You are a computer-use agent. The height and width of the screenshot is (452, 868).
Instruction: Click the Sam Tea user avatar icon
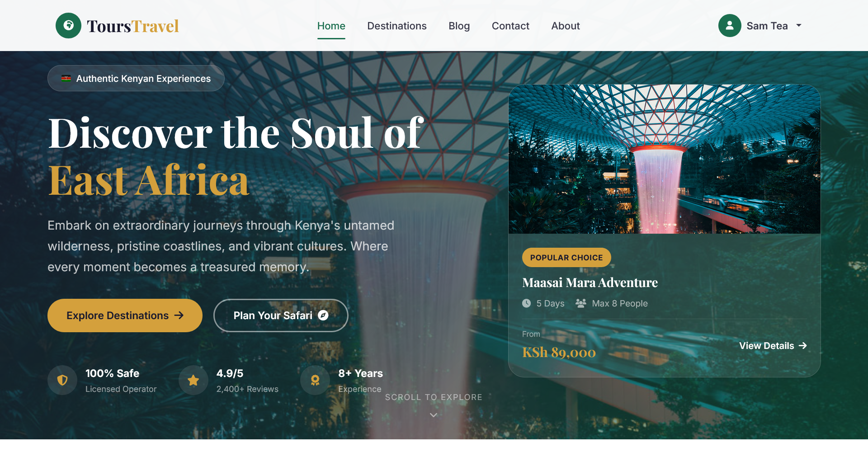point(730,25)
